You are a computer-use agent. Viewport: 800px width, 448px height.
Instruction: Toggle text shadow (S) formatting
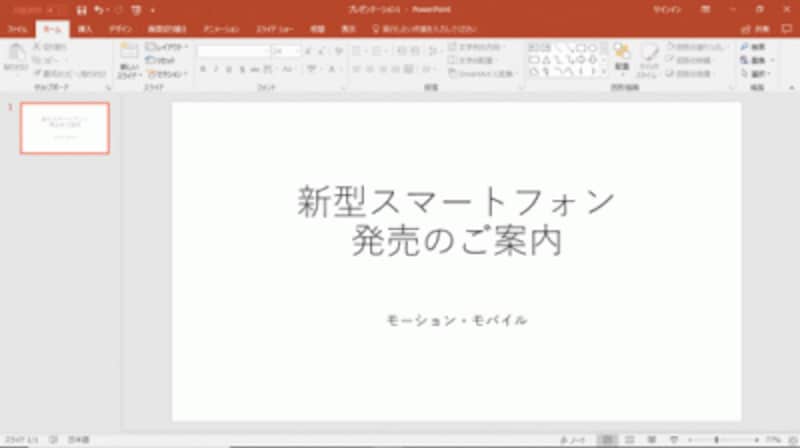click(x=242, y=69)
